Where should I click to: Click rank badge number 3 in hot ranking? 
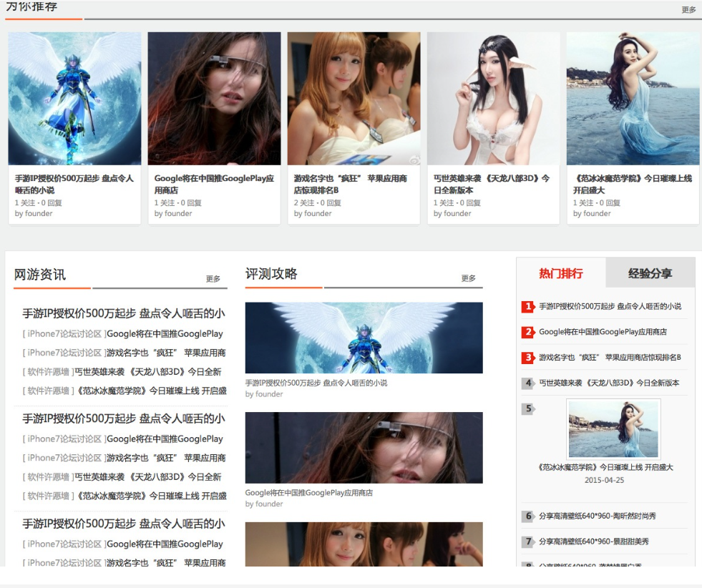(x=528, y=358)
